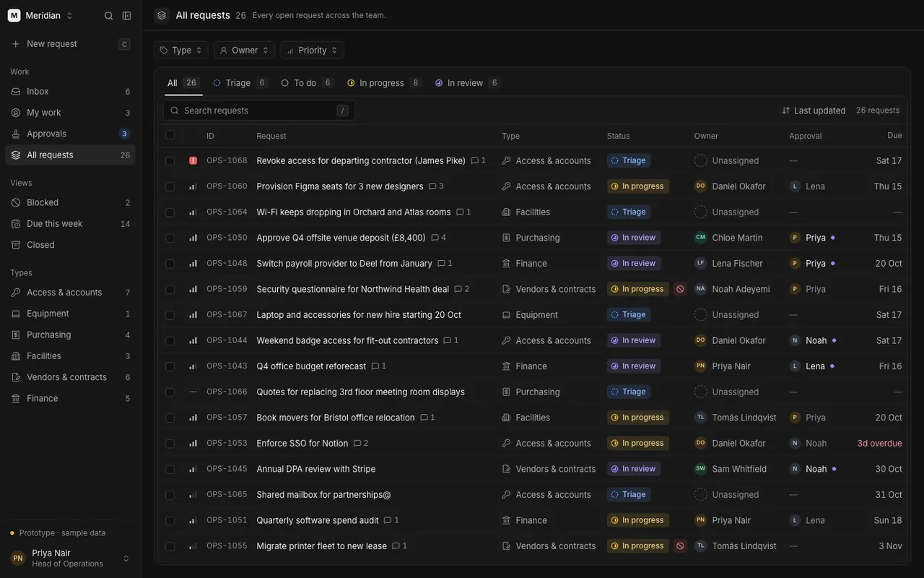
Task: Open the Priority filter dropdown
Action: [312, 50]
